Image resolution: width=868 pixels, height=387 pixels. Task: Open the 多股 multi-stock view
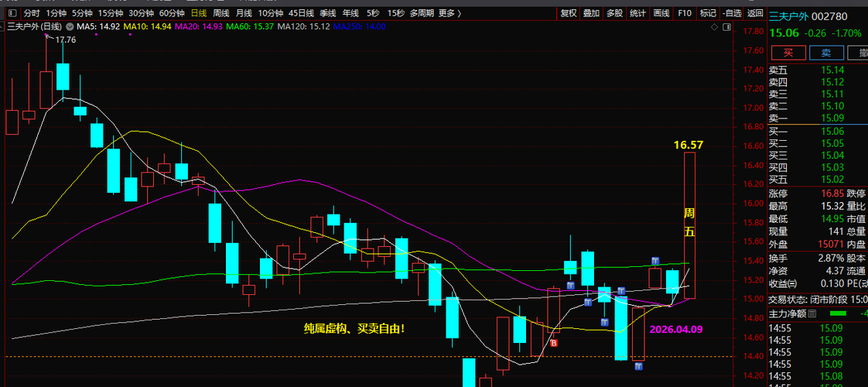pyautogui.click(x=614, y=13)
